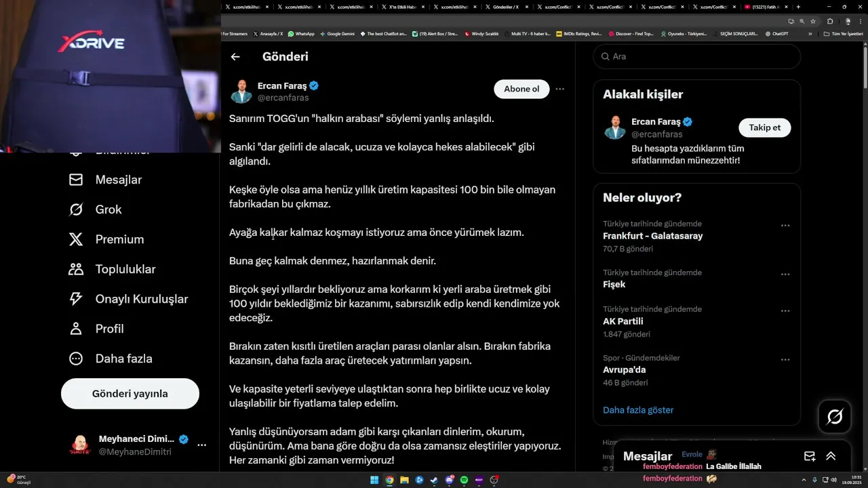Click the volume icon in system tray

pyautogui.click(x=833, y=480)
